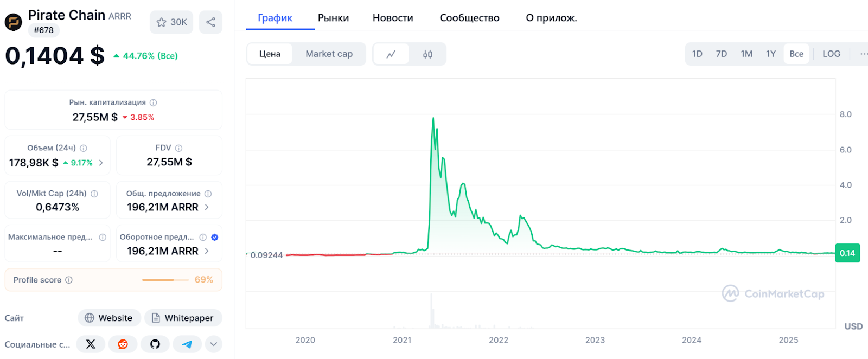Open more chart options ellipsis
The width and height of the screenshot is (868, 359).
click(x=863, y=54)
